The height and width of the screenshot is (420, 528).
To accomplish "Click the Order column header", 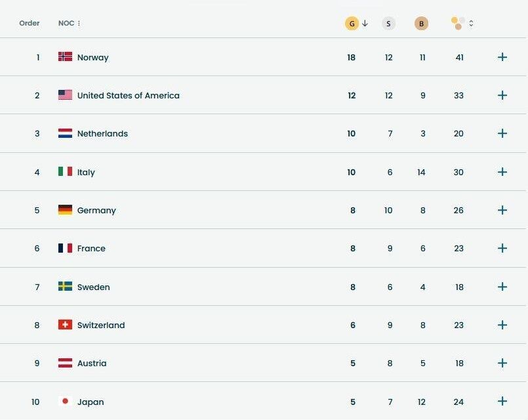I will 30,24.
